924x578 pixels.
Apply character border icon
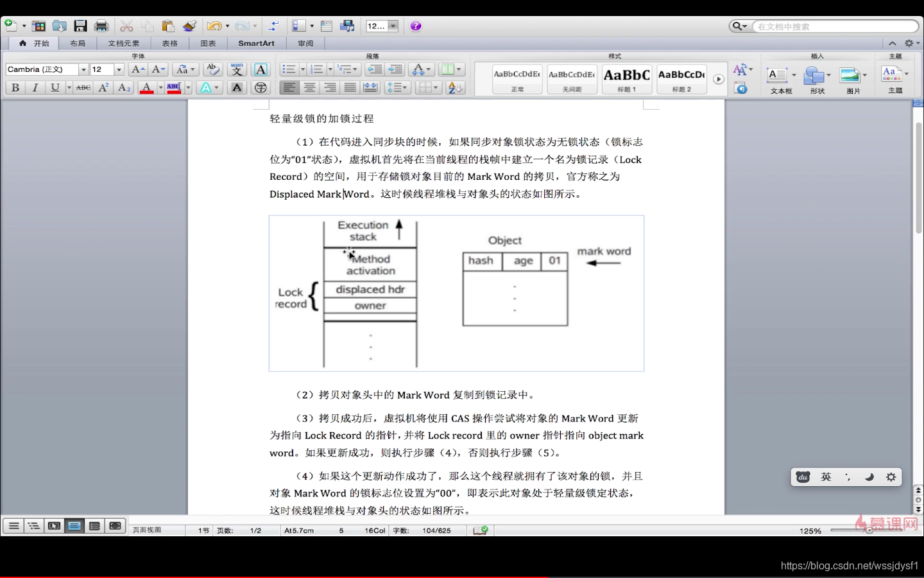(261, 69)
